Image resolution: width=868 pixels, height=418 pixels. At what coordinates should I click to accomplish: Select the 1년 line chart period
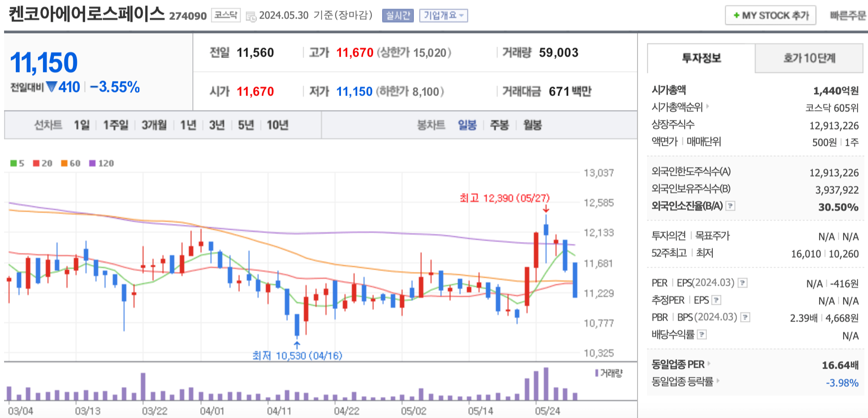[188, 125]
